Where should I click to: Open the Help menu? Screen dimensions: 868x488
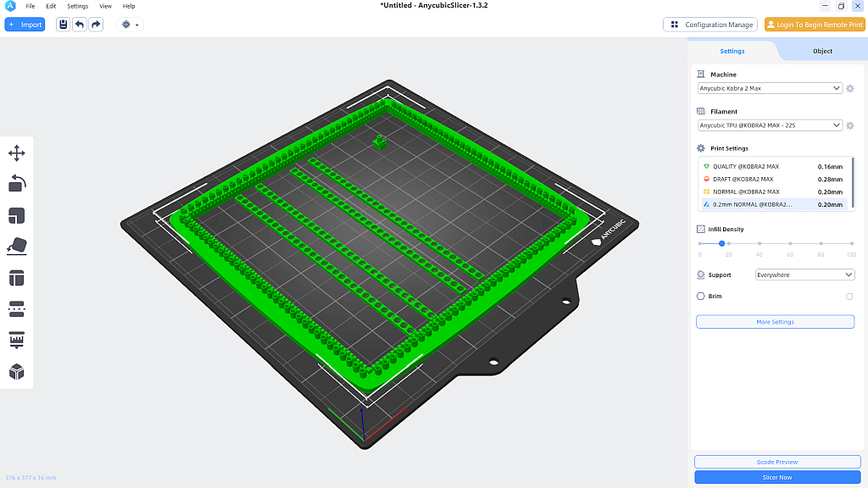tap(129, 6)
